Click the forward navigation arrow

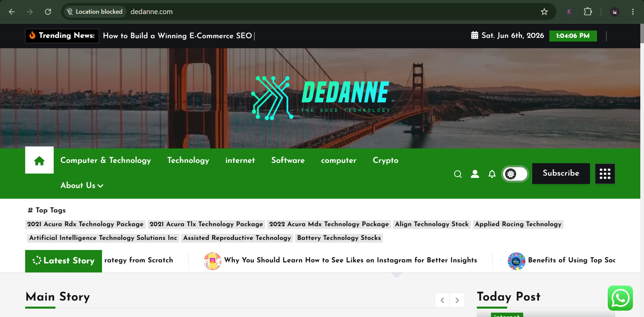coord(30,12)
